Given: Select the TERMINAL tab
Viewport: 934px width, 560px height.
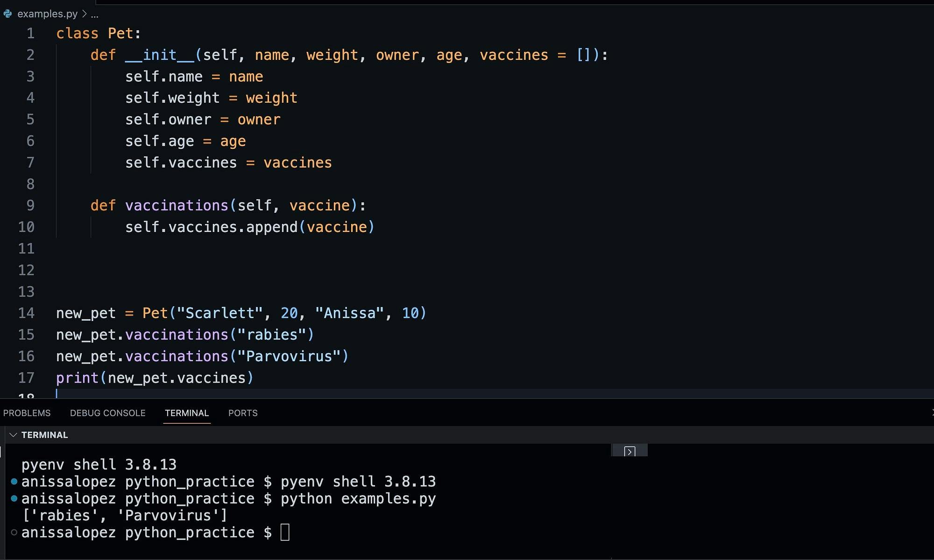Looking at the screenshot, I should [187, 413].
